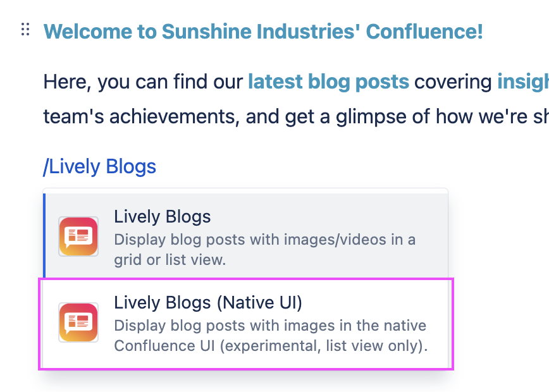Click "Here, you can find our" intro text
Image resolution: width=549 pixels, height=392 pixels.
click(143, 82)
